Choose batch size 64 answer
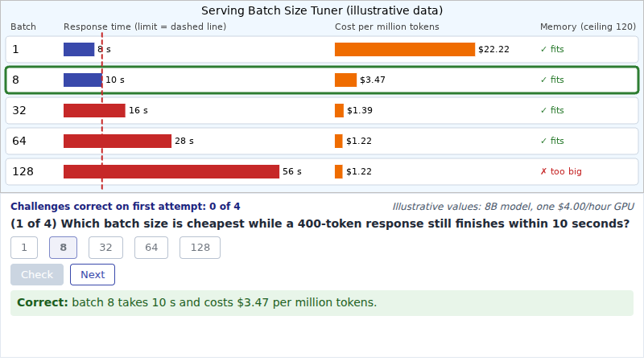The width and height of the screenshot is (644, 361). click(x=151, y=248)
